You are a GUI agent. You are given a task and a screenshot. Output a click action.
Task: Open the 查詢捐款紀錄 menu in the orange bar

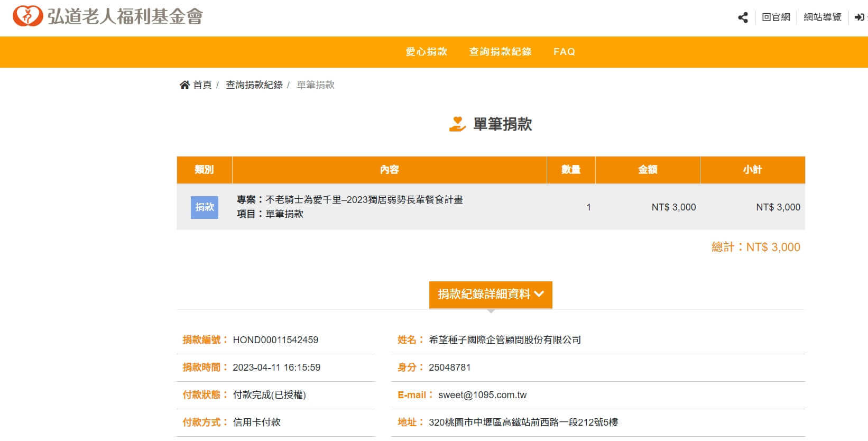[x=500, y=52]
